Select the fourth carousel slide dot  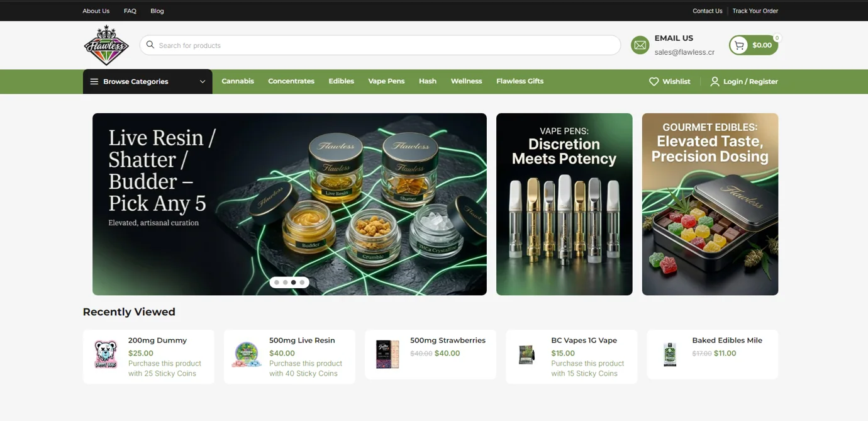click(x=302, y=283)
